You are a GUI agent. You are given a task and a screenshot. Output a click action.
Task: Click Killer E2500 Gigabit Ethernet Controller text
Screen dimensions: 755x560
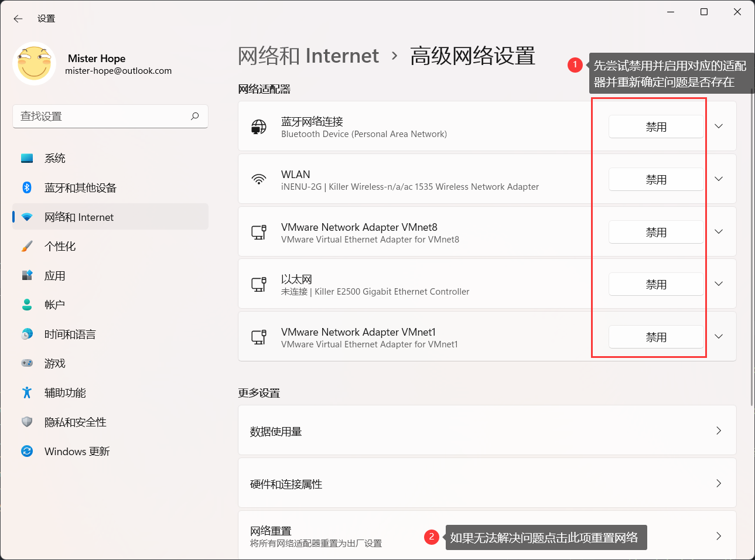point(392,292)
